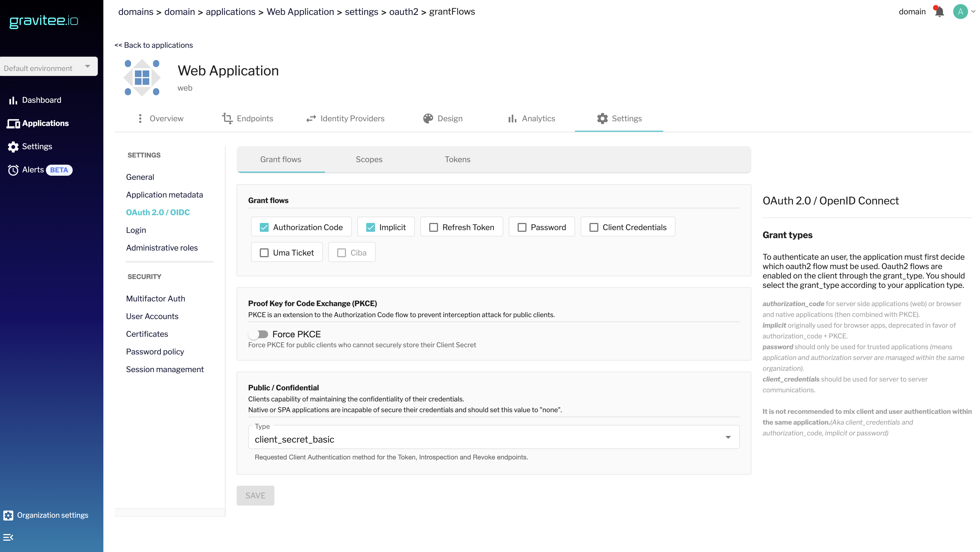The width and height of the screenshot is (980, 552).
Task: Switch to the Scopes tab
Action: click(x=369, y=159)
